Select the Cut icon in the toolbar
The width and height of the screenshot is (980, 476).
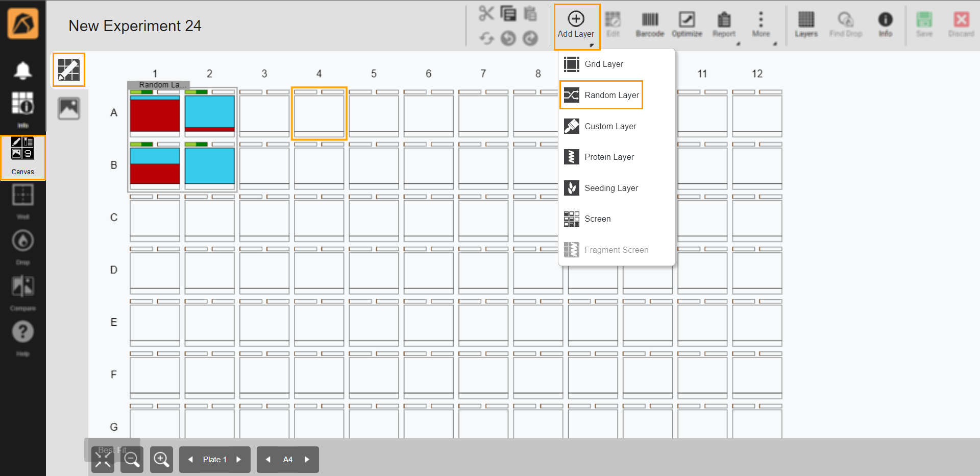[x=486, y=13]
